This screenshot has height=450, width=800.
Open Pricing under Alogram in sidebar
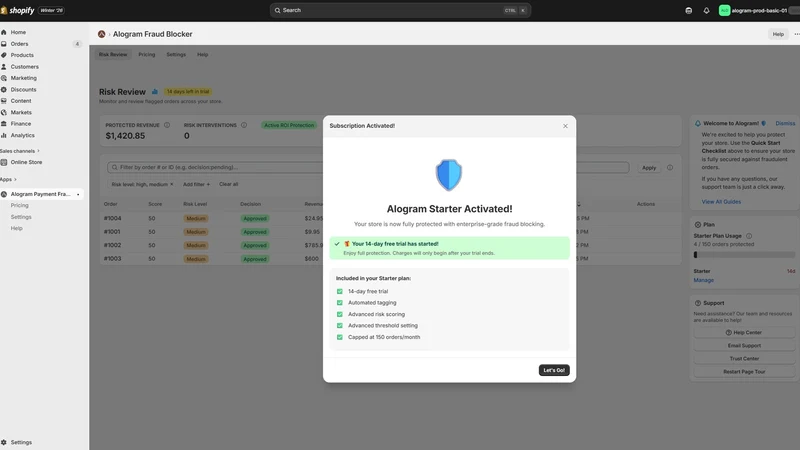(19, 206)
